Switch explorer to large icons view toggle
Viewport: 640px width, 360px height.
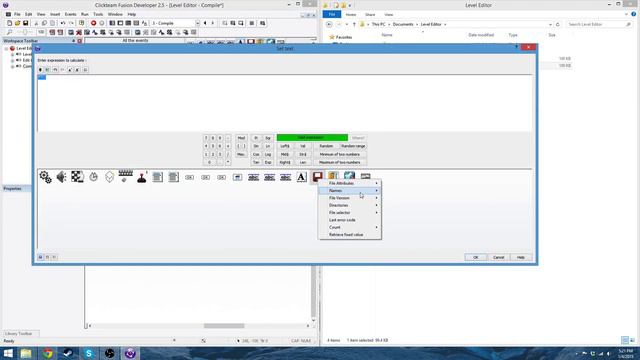click(633, 340)
